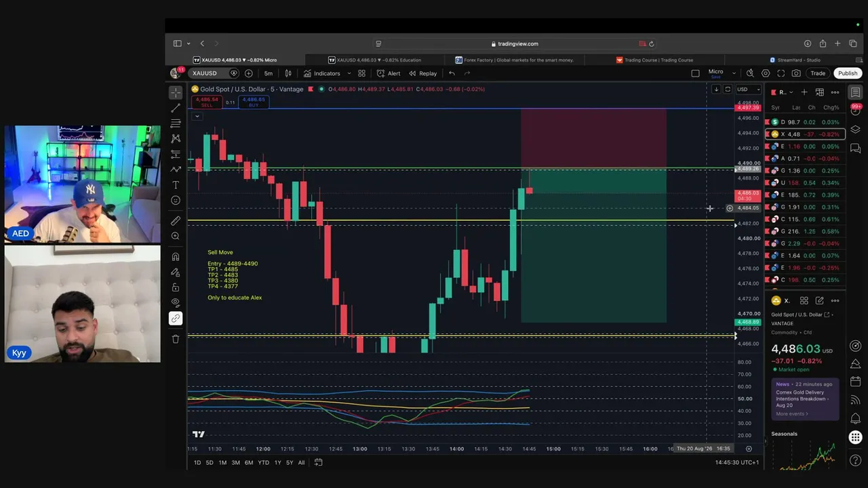
Task: Remove drawings with the trash icon
Action: pyautogui.click(x=176, y=339)
